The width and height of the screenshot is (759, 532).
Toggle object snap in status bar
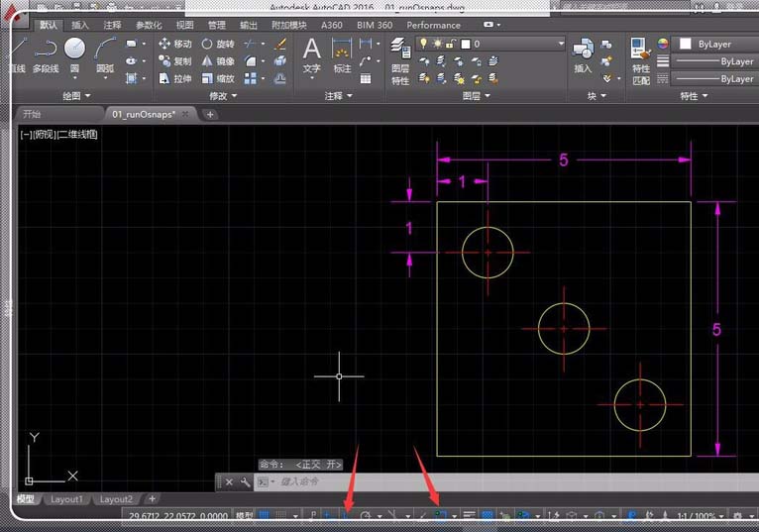point(441,516)
